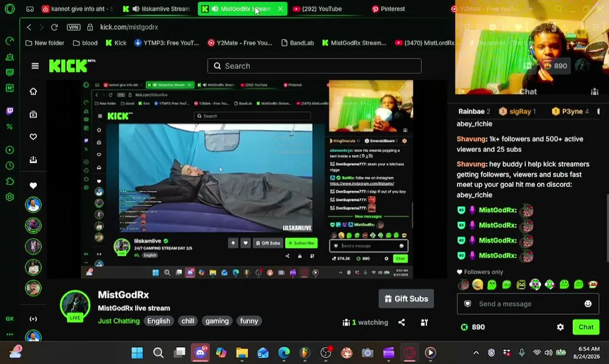The height and width of the screenshot is (364, 609).
Task: Open GX Corner icon in Opera sidebar
Action: [x=10, y=319]
